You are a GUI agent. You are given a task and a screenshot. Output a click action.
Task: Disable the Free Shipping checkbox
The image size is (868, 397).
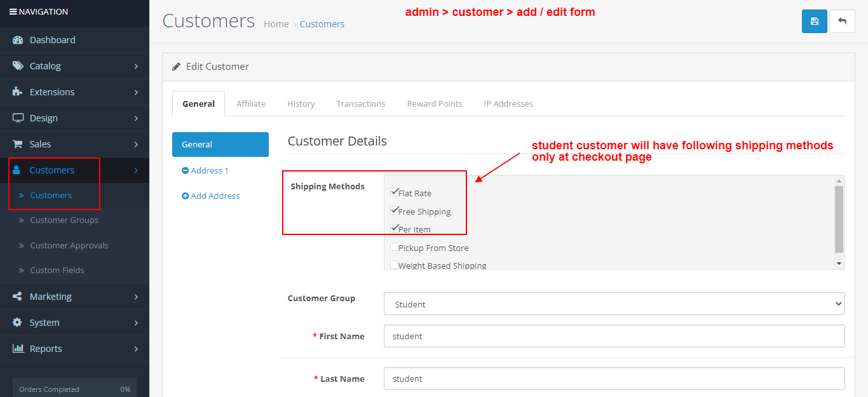[x=395, y=210]
